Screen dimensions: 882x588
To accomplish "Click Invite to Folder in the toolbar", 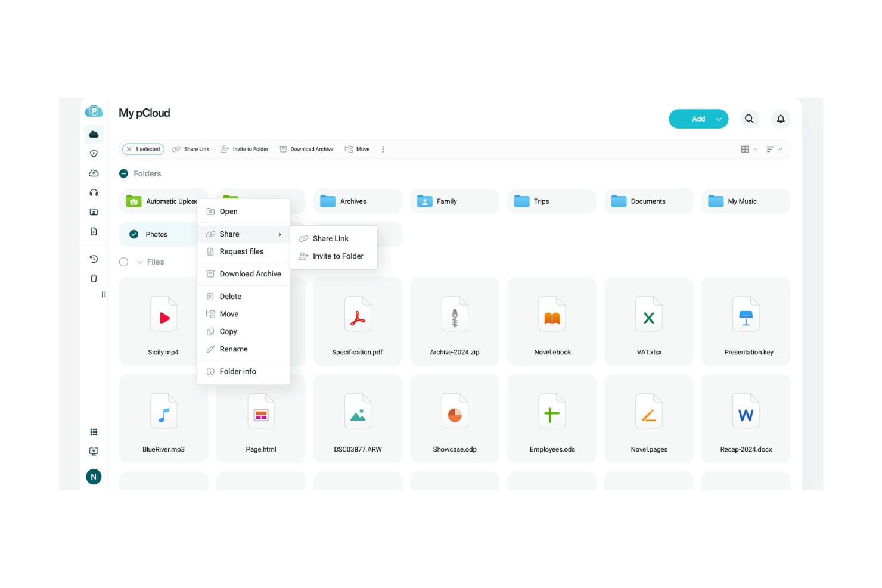I will click(x=244, y=150).
